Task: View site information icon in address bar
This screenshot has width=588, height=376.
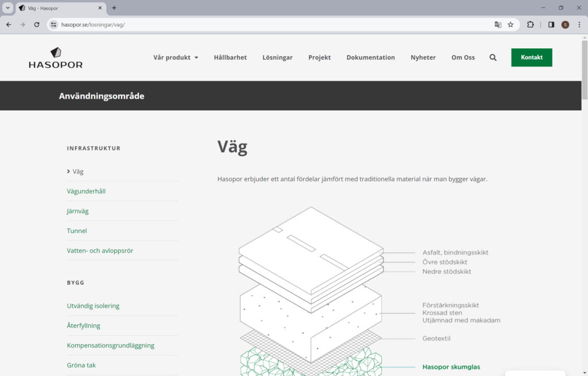Action: pos(53,25)
